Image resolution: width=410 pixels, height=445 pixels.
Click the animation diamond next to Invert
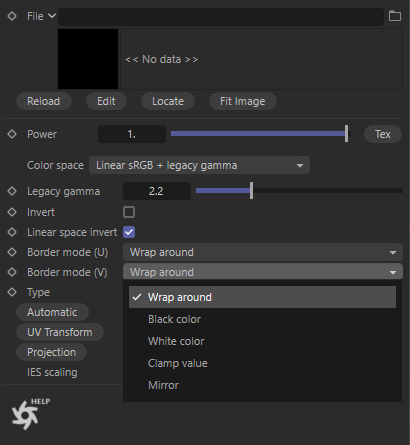click(12, 212)
